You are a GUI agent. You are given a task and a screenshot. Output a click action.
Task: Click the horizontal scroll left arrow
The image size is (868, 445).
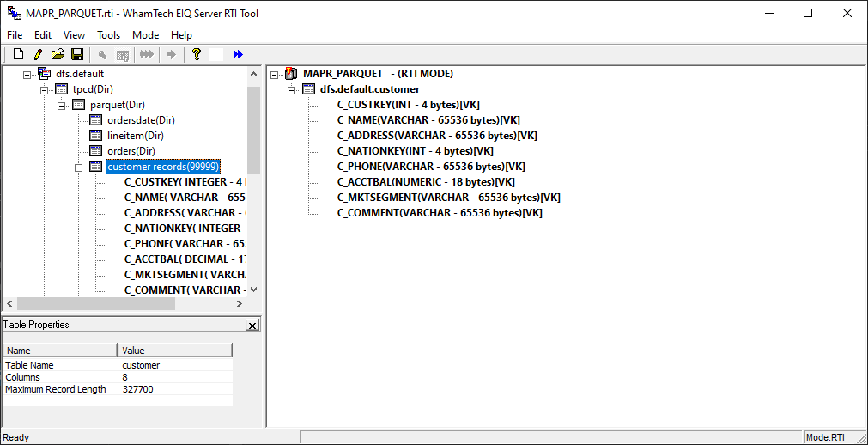[9, 304]
